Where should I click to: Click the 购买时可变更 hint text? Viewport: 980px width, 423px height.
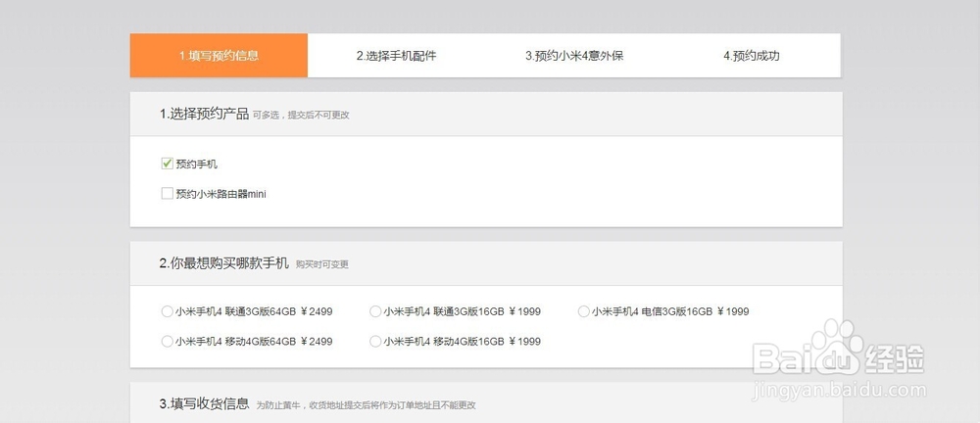coord(321,265)
